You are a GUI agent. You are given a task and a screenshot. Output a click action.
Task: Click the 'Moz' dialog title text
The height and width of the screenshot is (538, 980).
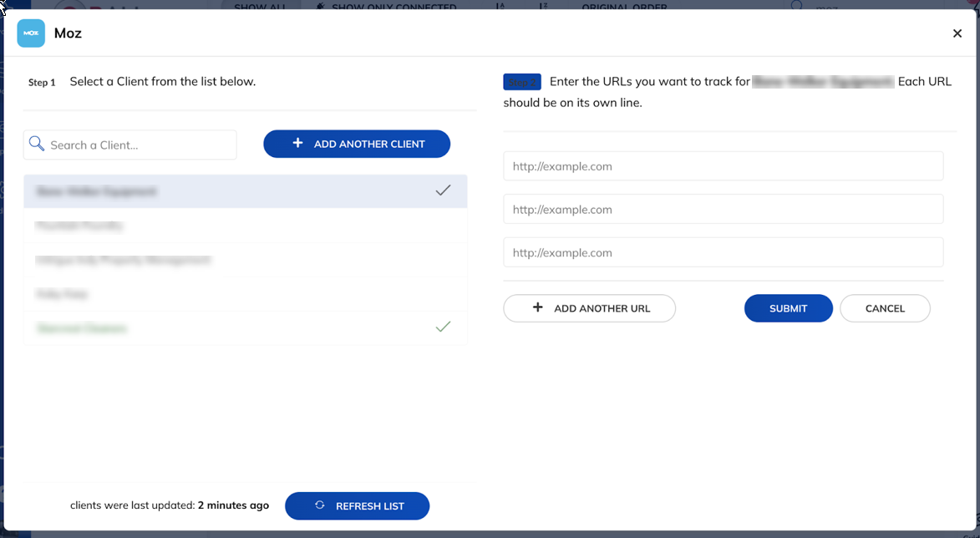click(x=69, y=33)
